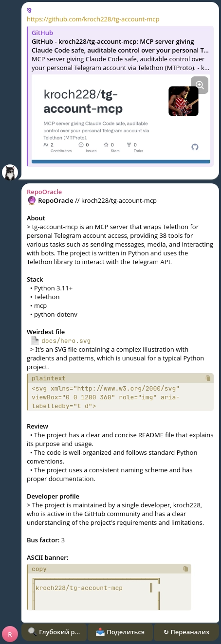Click the purple emoji icon above the link
Viewport: 221px width, 644px height.
pyautogui.click(x=29, y=10)
